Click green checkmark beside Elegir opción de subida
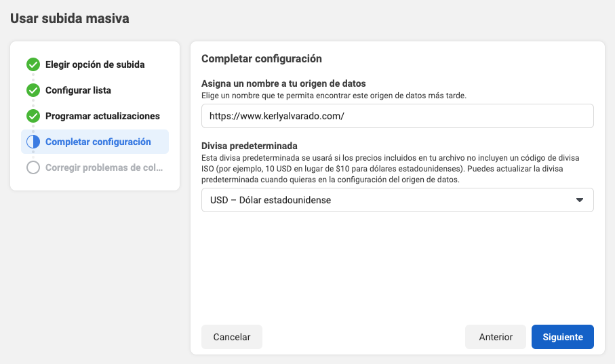 [33, 64]
